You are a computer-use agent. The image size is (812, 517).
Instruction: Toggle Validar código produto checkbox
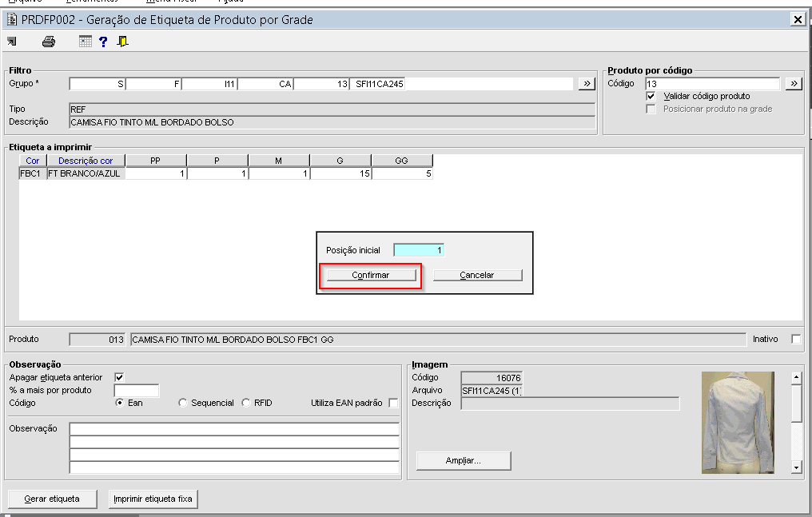(x=651, y=96)
